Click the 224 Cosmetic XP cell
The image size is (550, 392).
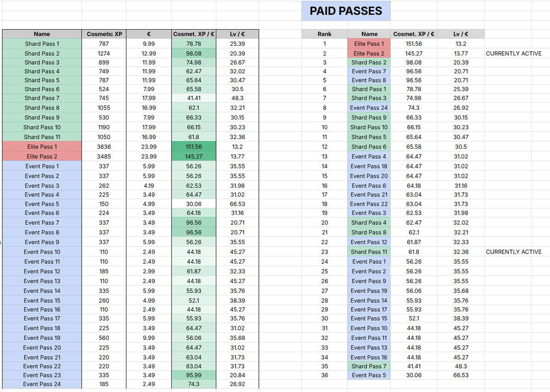[104, 212]
